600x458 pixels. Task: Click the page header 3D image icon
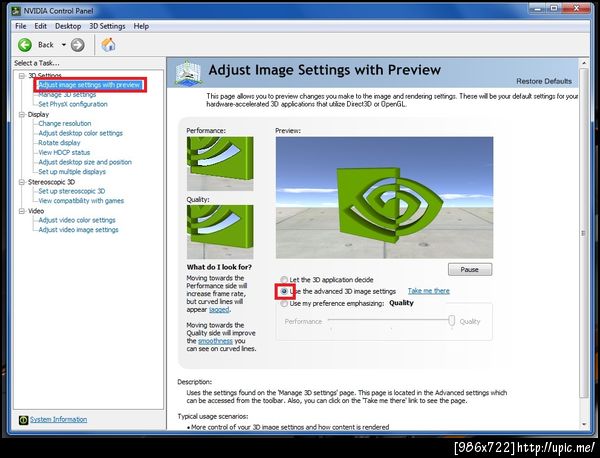click(x=188, y=72)
